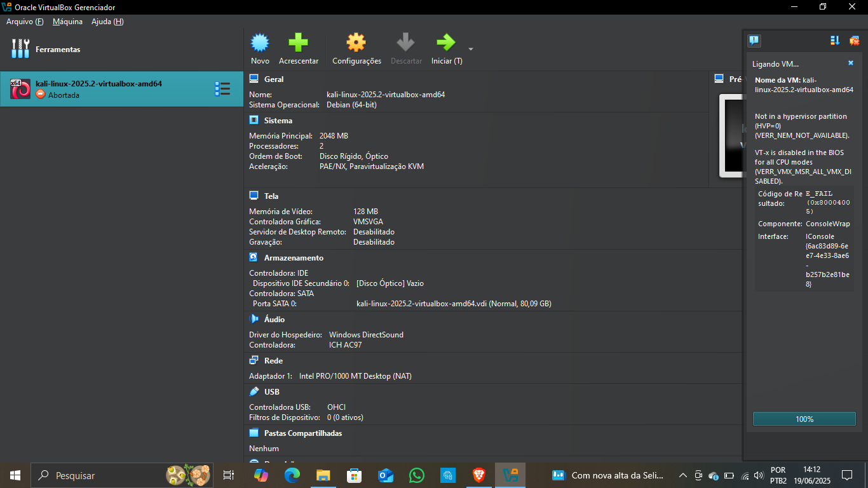
Task: Open the Windows action center icon
Action: (x=847, y=475)
